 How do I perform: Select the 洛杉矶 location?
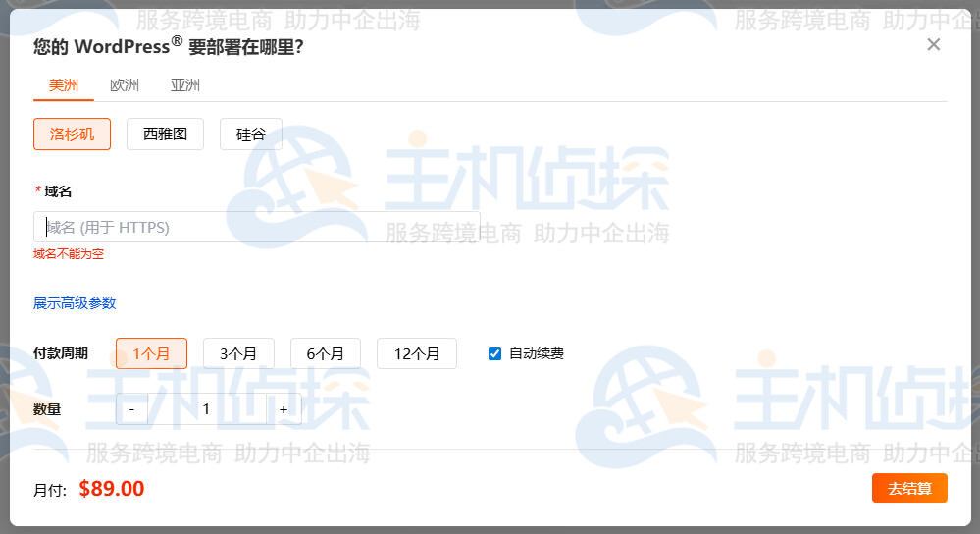(72, 133)
